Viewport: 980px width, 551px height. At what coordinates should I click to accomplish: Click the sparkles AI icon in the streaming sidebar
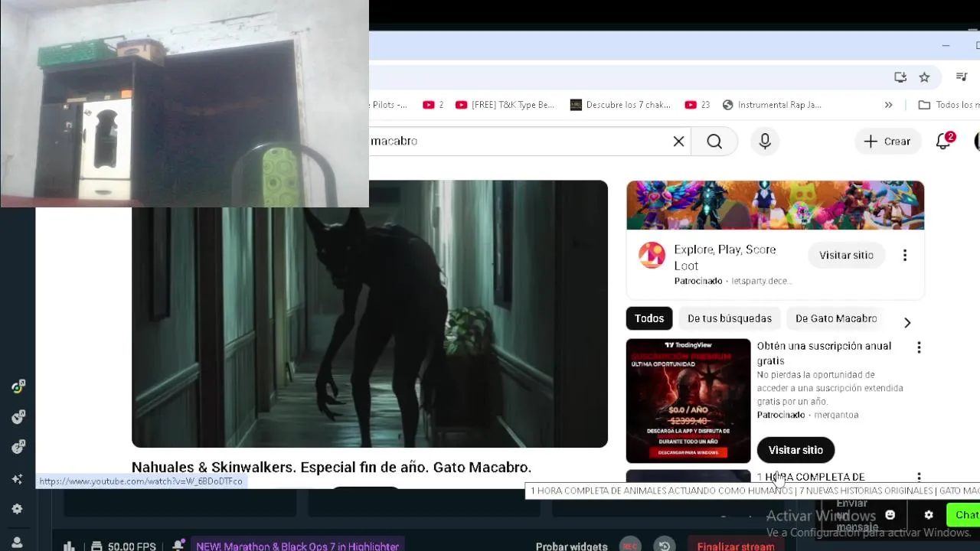click(18, 479)
